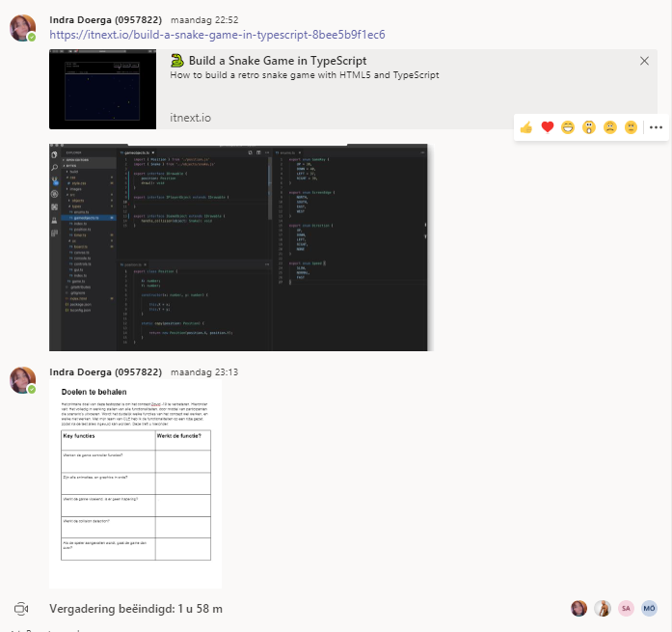
Task: Click the meeting ended camera icon
Action: pyautogui.click(x=21, y=609)
